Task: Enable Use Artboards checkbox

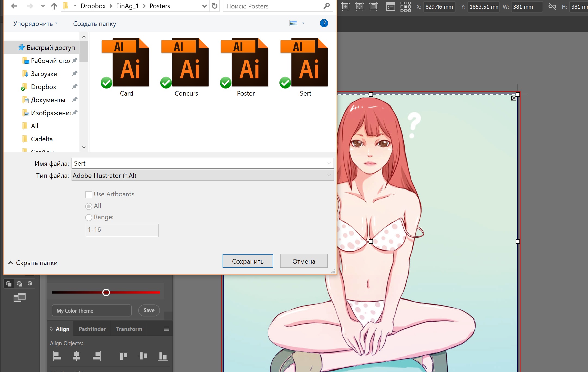Action: [88, 194]
